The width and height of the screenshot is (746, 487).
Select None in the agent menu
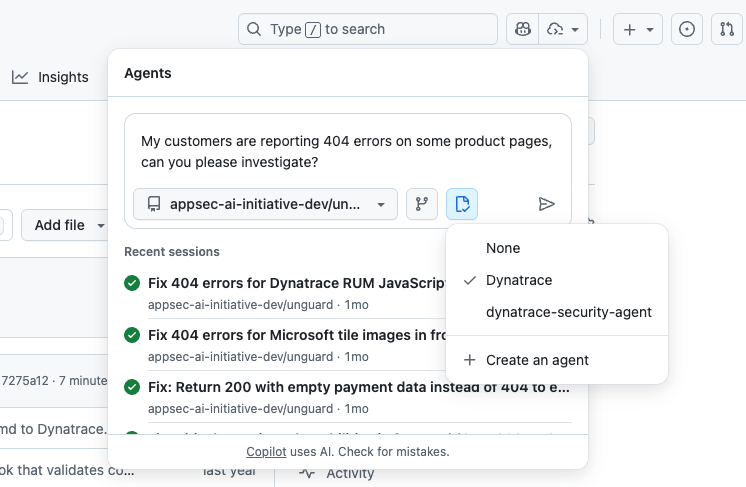coord(557,248)
